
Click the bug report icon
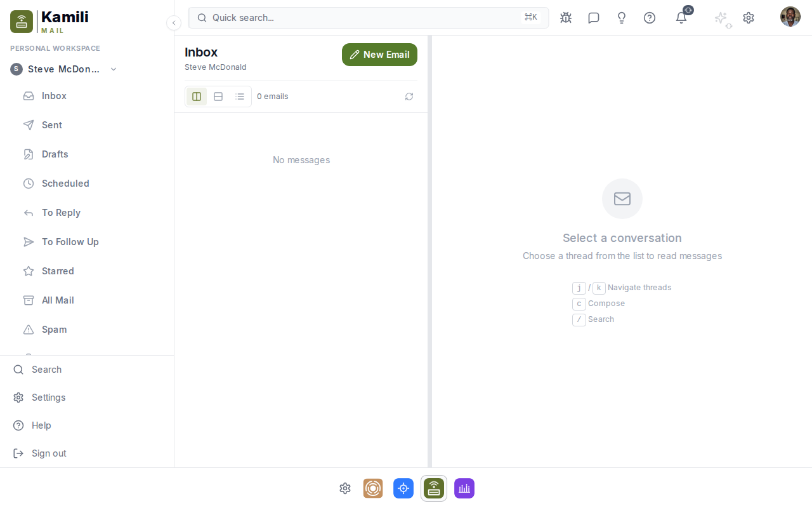click(x=566, y=18)
